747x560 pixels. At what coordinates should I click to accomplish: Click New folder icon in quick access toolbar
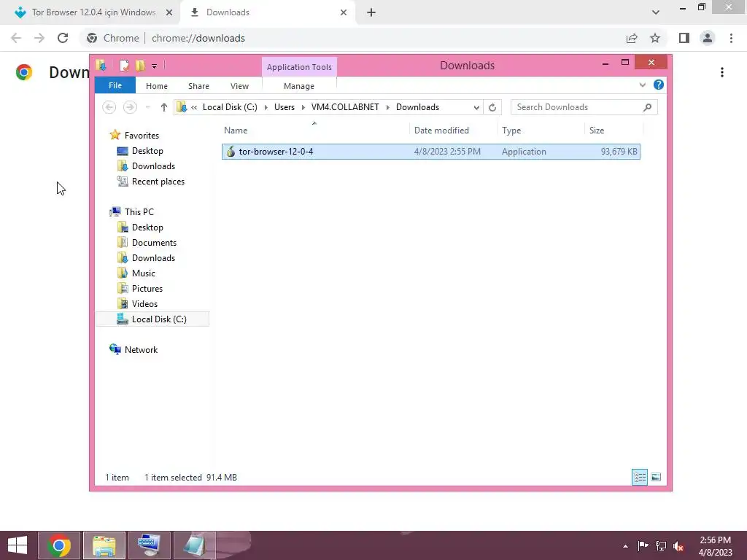pyautogui.click(x=140, y=65)
